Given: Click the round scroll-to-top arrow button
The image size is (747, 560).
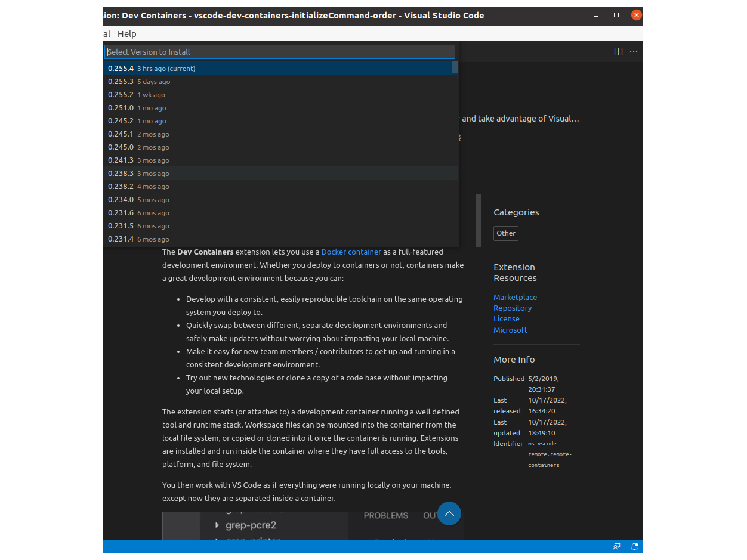Looking at the screenshot, I should tap(449, 513).
